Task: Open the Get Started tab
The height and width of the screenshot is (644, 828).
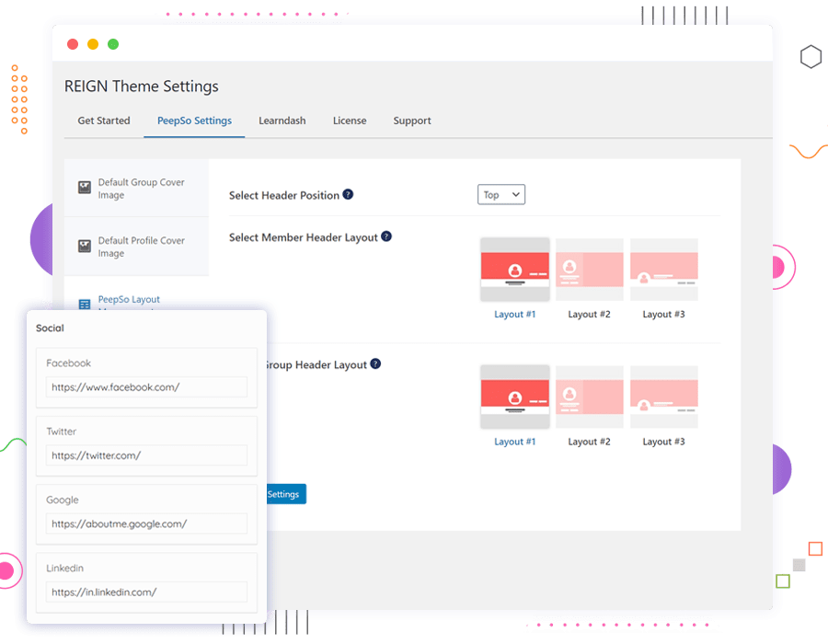Action: point(103,121)
